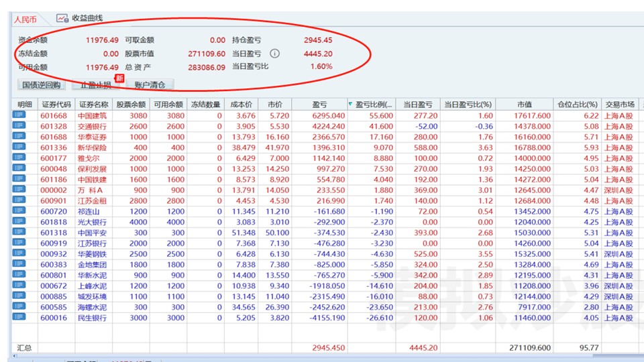Select stock name 新华保险
644x362 pixels.
click(93, 147)
